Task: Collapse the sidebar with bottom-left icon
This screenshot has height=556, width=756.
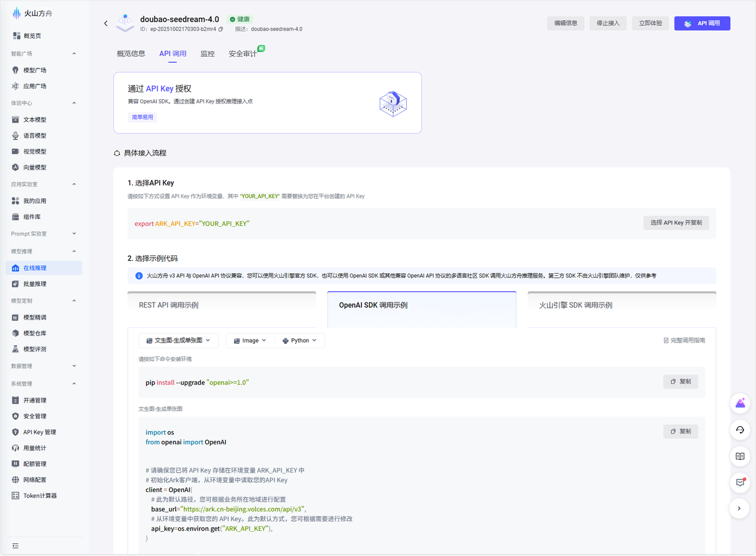Action: (x=15, y=545)
